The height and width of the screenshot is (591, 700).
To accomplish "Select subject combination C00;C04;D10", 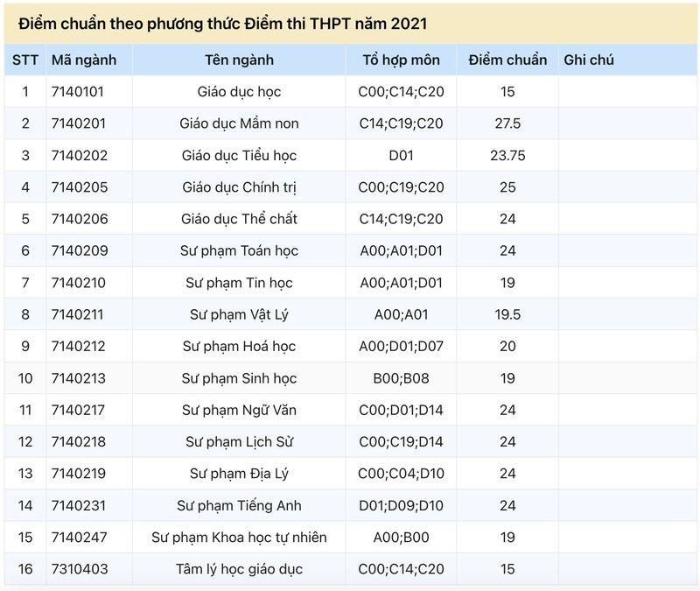I will click(401, 474).
